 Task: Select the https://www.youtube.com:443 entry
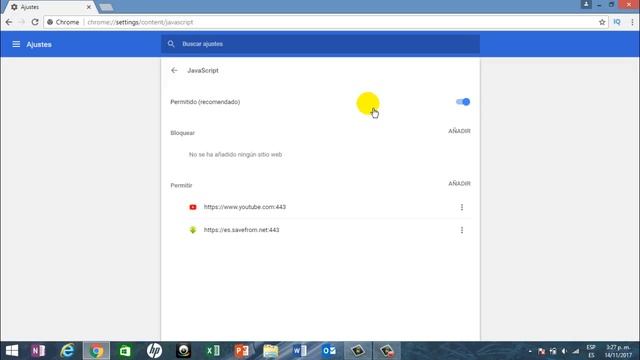(x=244, y=207)
